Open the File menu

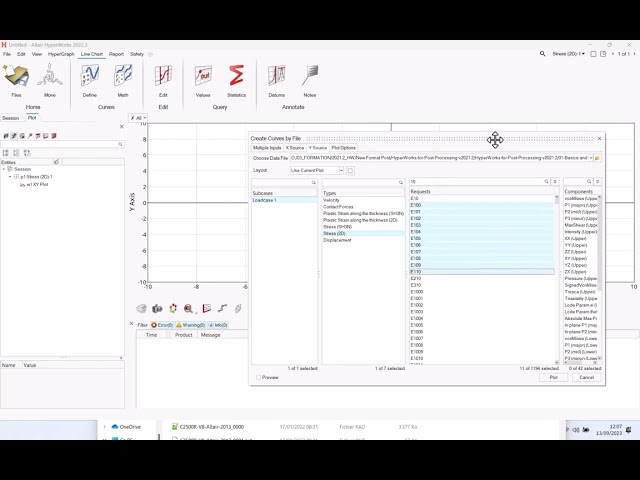[7, 54]
